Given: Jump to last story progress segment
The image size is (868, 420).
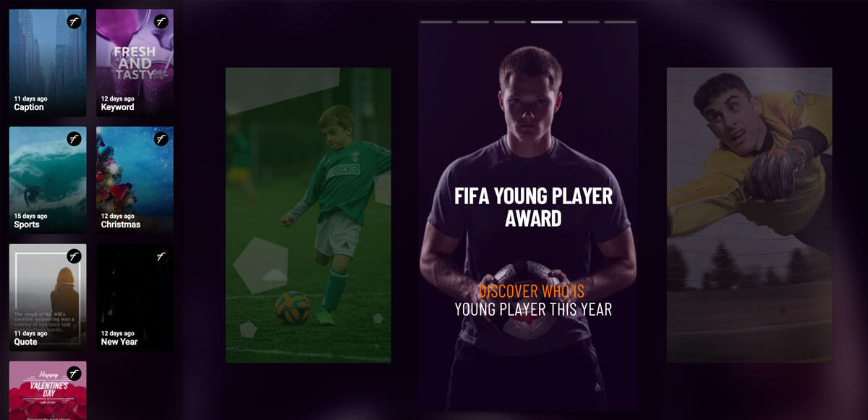Looking at the screenshot, I should click(x=620, y=22).
